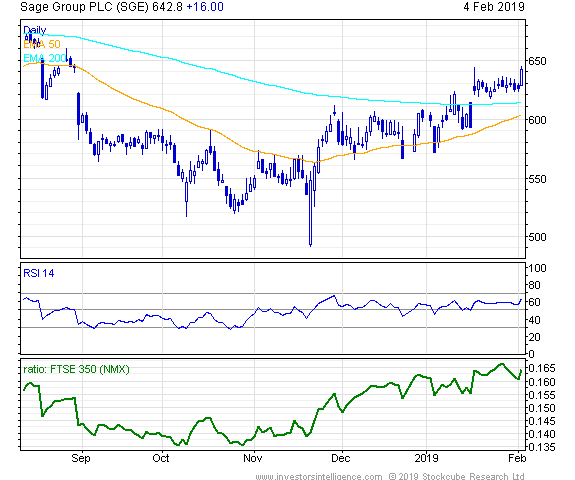Click the ratio axis label '0.145'

pyautogui.click(x=542, y=421)
